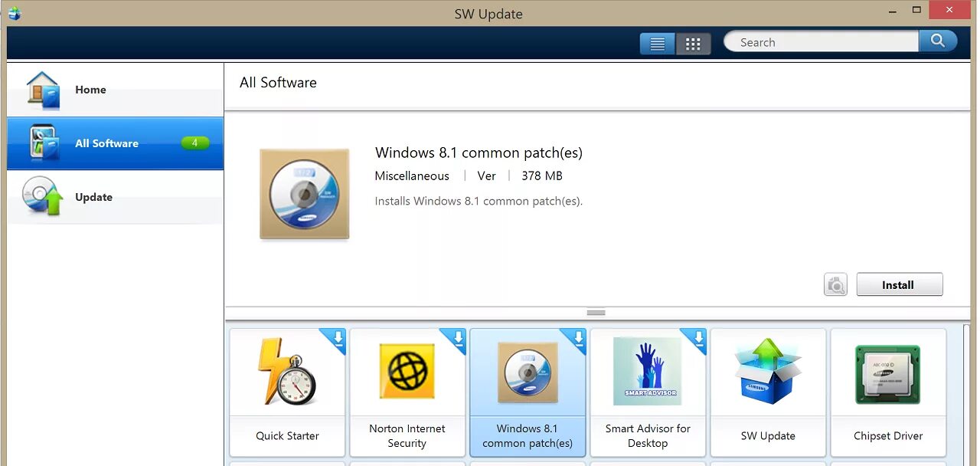Click download arrow on Windows 8.1 tile
The image size is (980, 466).
pos(577,338)
